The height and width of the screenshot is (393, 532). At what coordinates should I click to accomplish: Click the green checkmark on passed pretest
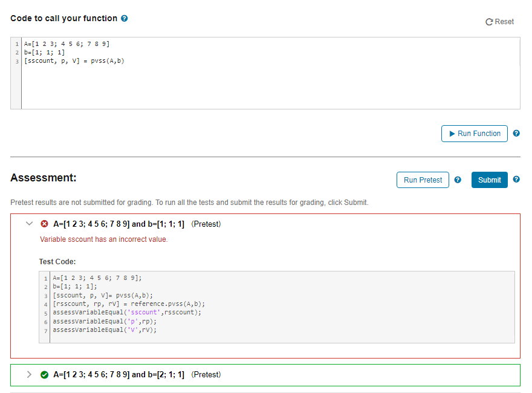(44, 374)
